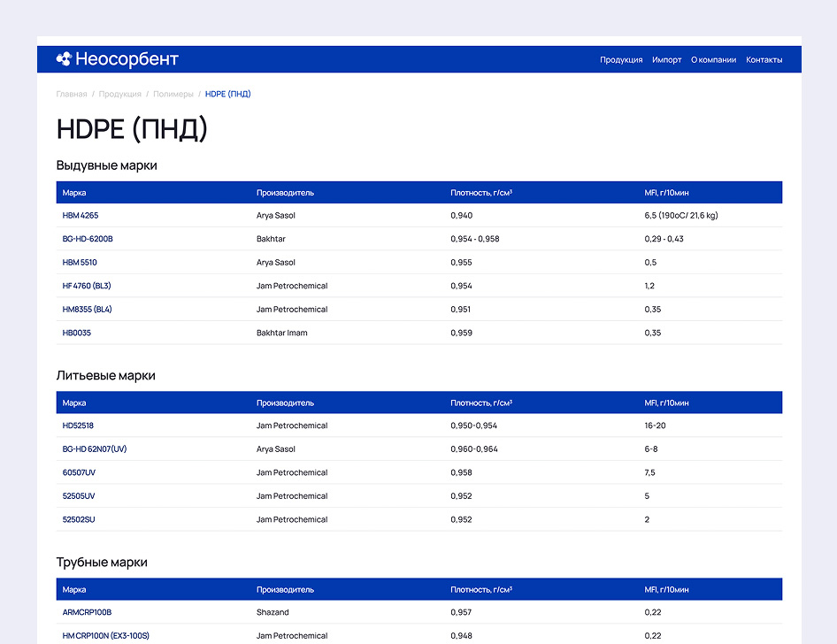Open Контакты in the top navigation
The image size is (837, 644).
(764, 60)
